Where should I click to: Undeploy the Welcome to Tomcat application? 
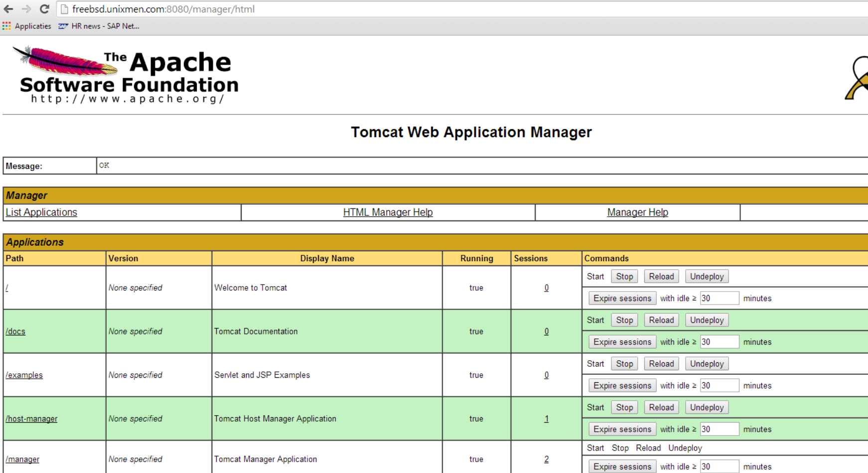pos(707,277)
